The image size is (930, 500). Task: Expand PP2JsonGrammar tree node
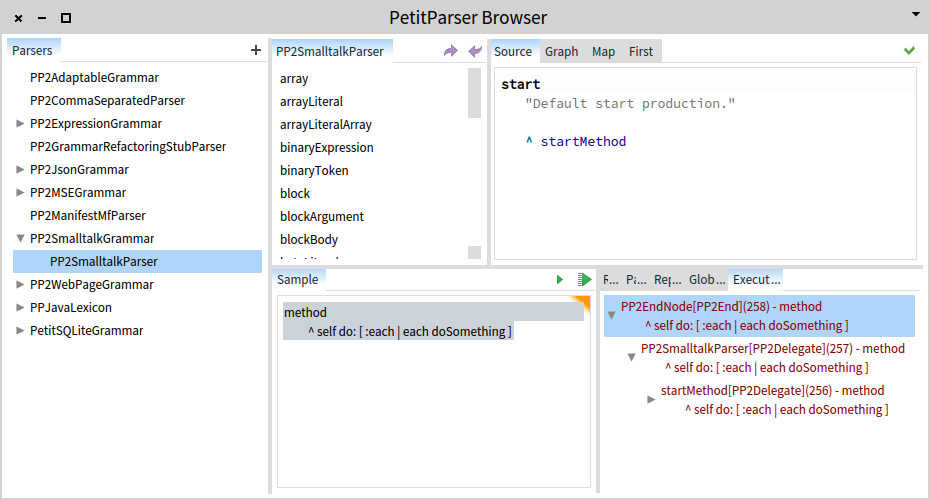20,170
